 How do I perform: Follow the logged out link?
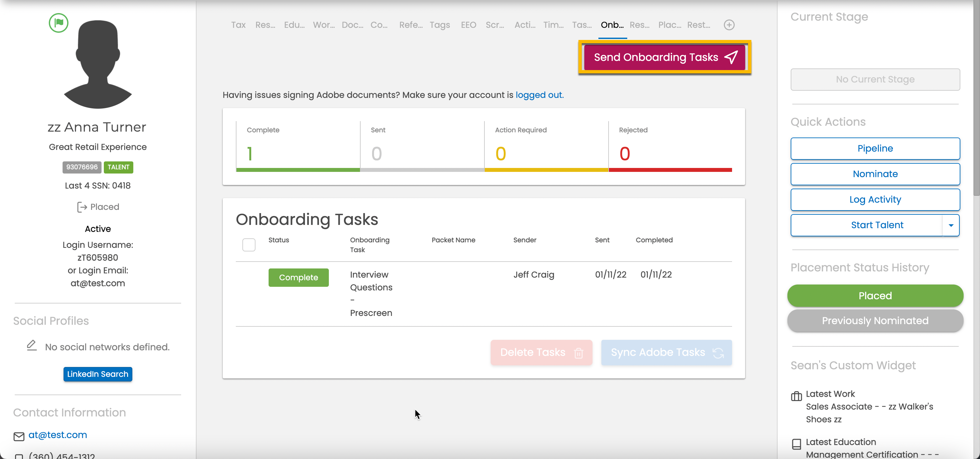click(x=539, y=95)
